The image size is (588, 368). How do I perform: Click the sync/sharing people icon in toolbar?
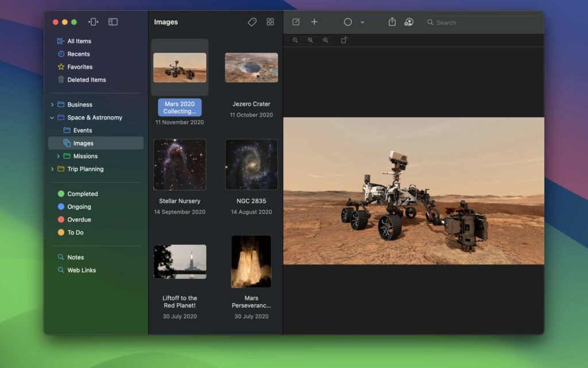tap(409, 22)
